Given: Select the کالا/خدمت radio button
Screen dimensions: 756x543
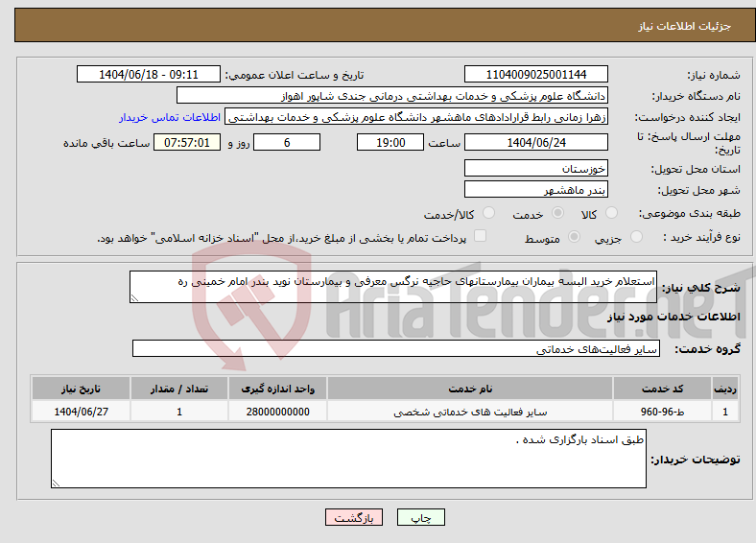Looking at the screenshot, I should click(489, 213).
